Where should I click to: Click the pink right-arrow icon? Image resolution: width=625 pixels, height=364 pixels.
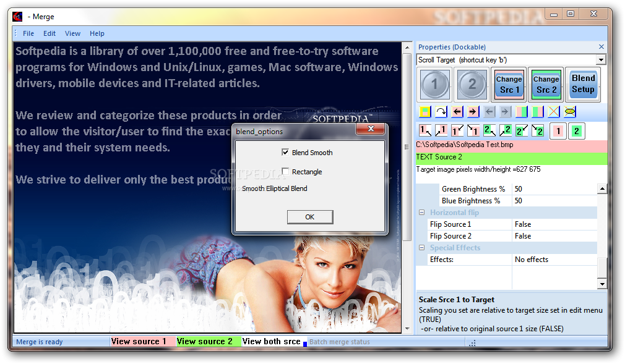(x=473, y=112)
